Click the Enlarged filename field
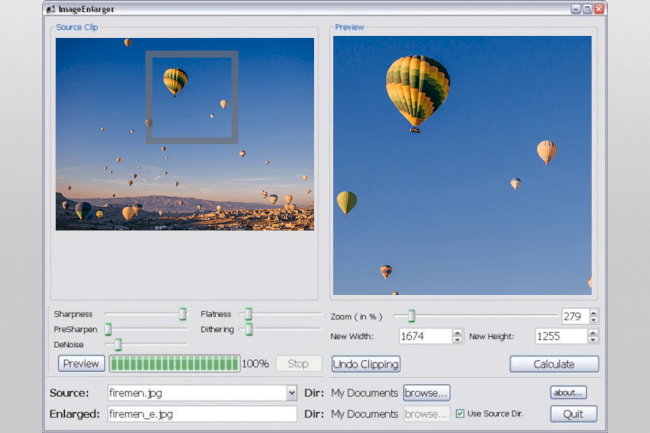Viewport: 650px width, 433px height. pos(202,414)
